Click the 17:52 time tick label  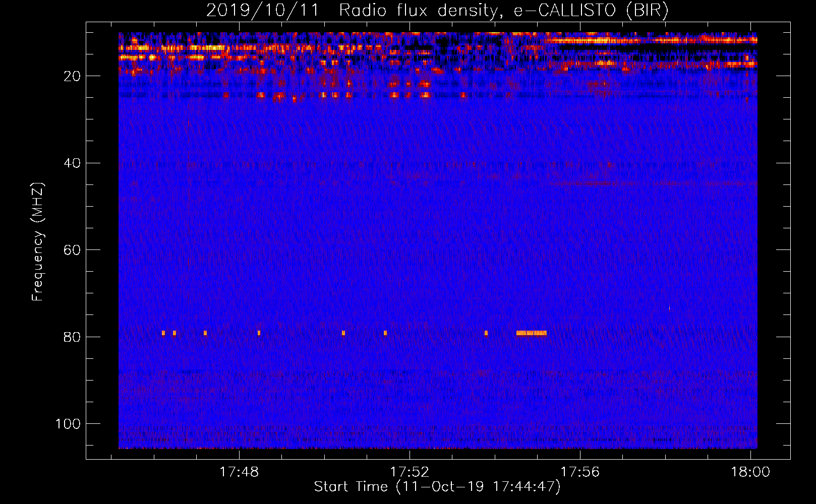click(x=410, y=472)
